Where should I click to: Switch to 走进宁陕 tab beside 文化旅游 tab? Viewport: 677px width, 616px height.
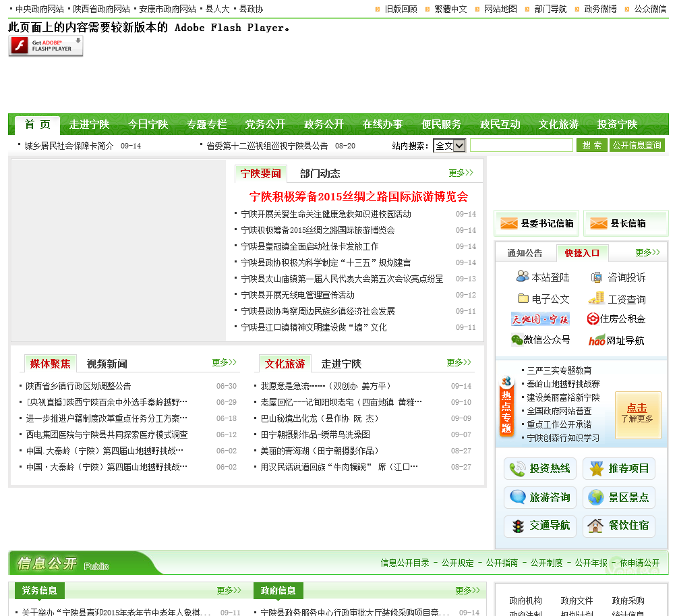coord(341,364)
